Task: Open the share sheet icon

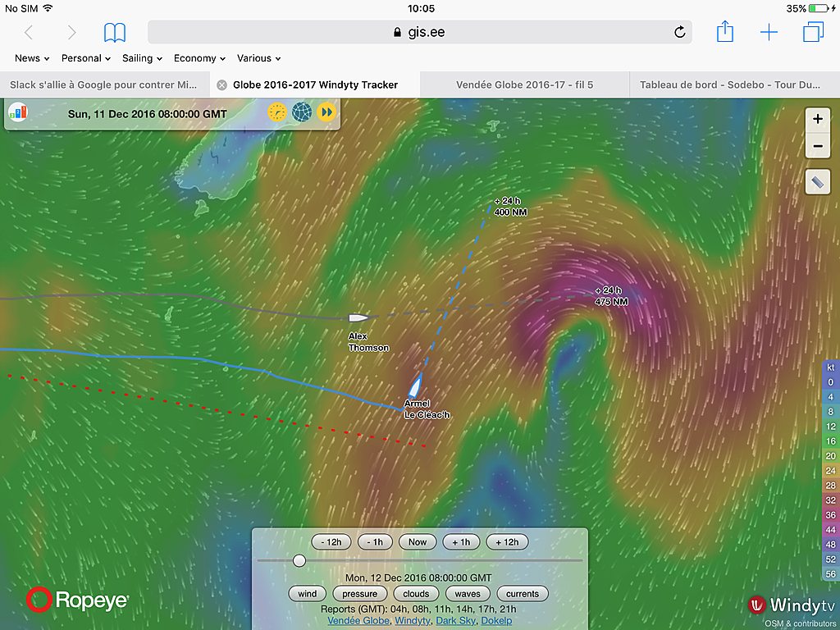Action: coord(725,31)
